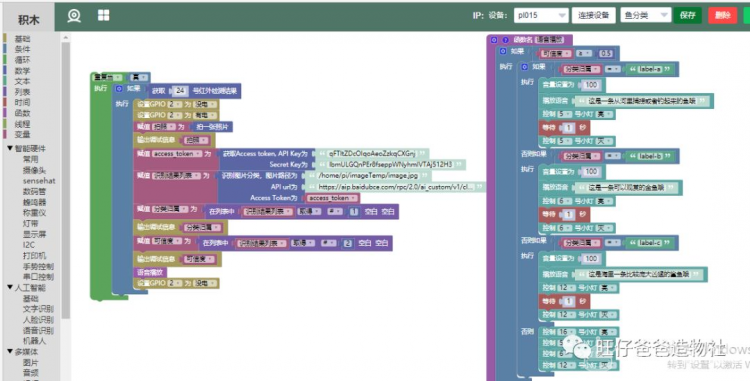750x381 pixels.
Task: Open the I2C subcategory
Action: point(29,245)
